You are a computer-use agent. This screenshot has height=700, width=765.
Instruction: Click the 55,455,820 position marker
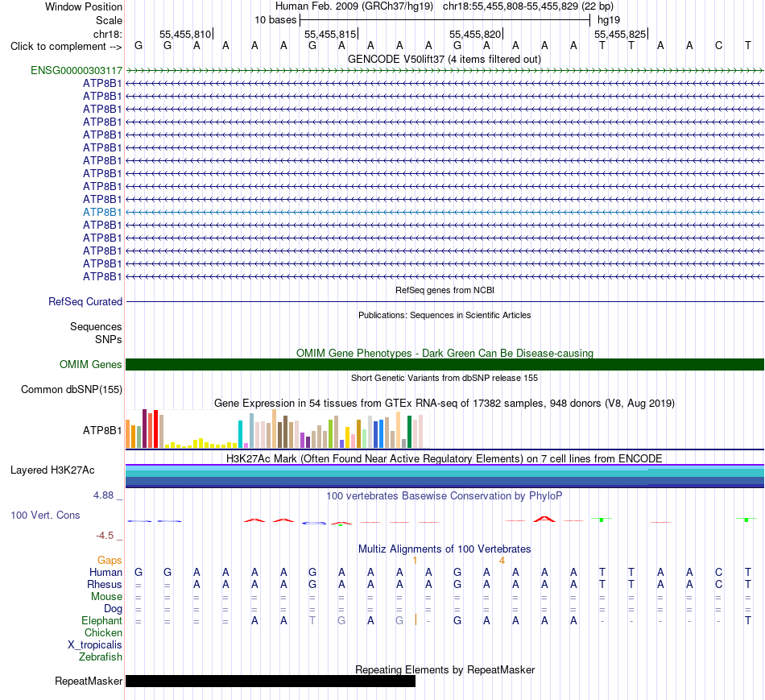476,34
